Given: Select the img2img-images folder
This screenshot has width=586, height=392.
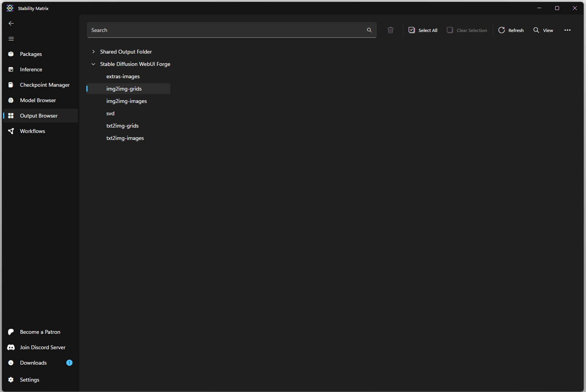Looking at the screenshot, I should click(126, 101).
